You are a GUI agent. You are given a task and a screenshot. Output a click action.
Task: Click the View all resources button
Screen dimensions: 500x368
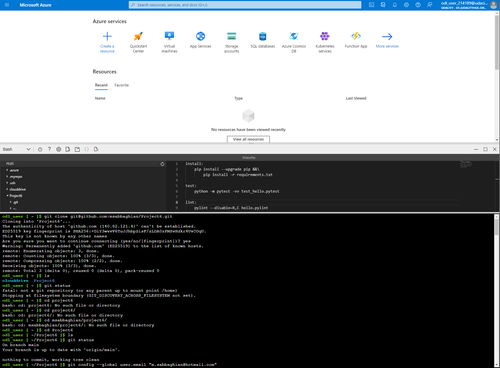(248, 139)
